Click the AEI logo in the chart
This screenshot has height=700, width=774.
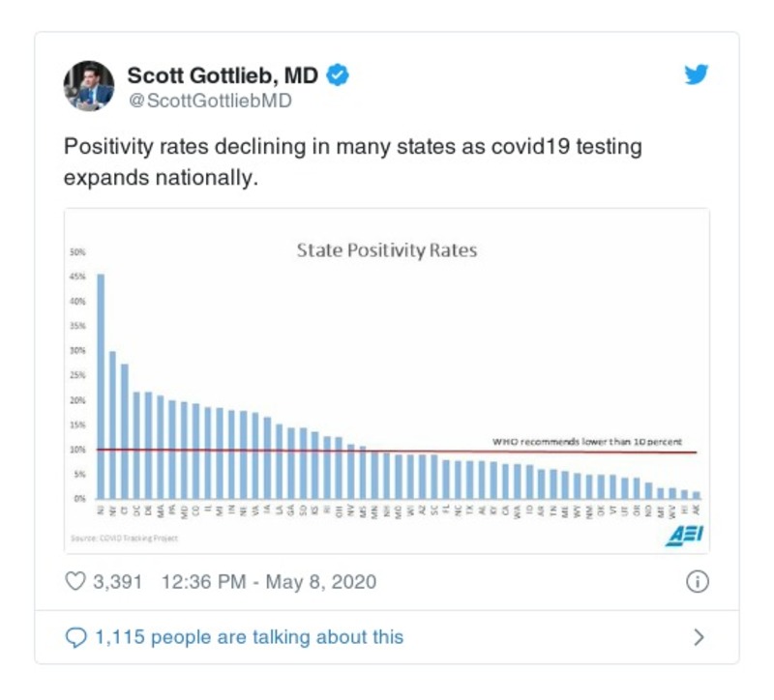click(681, 538)
